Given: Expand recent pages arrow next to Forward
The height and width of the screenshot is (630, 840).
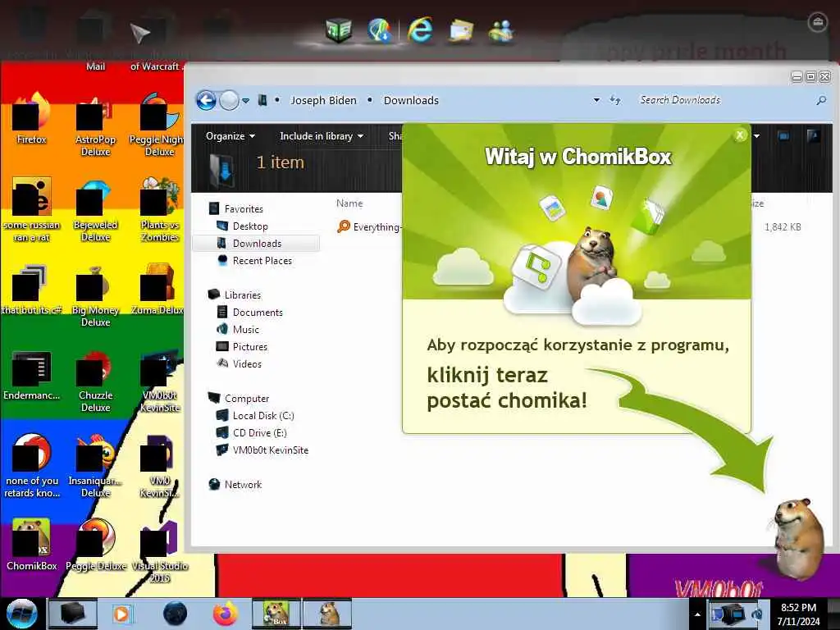Looking at the screenshot, I should tap(245, 101).
